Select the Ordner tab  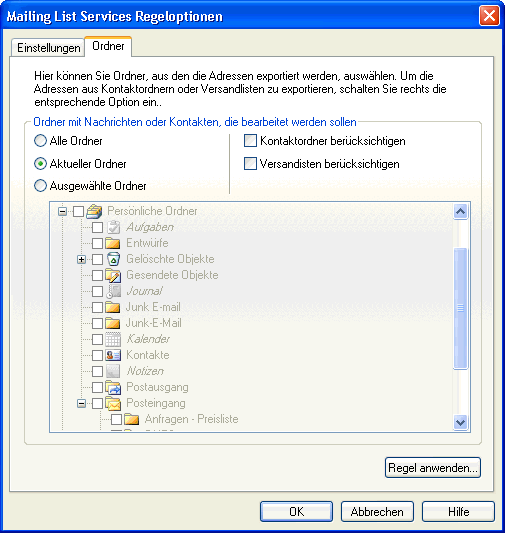tap(108, 46)
